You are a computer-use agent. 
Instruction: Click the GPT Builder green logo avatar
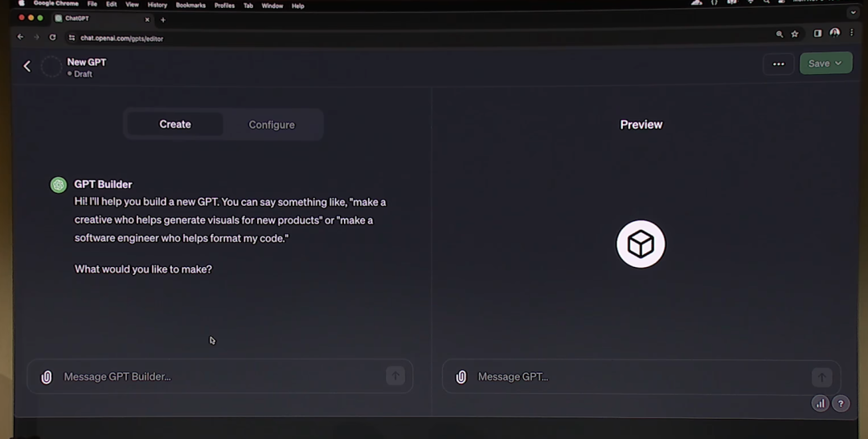point(59,185)
